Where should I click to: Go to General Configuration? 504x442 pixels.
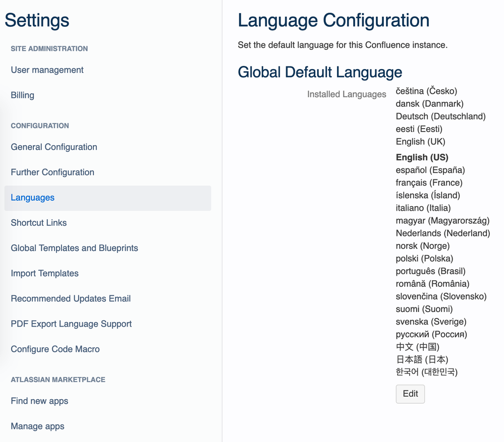point(54,147)
